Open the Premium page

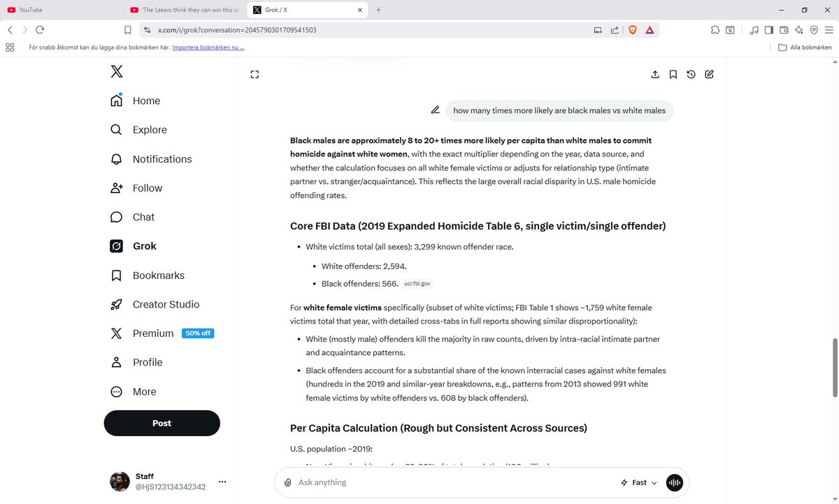click(142, 333)
